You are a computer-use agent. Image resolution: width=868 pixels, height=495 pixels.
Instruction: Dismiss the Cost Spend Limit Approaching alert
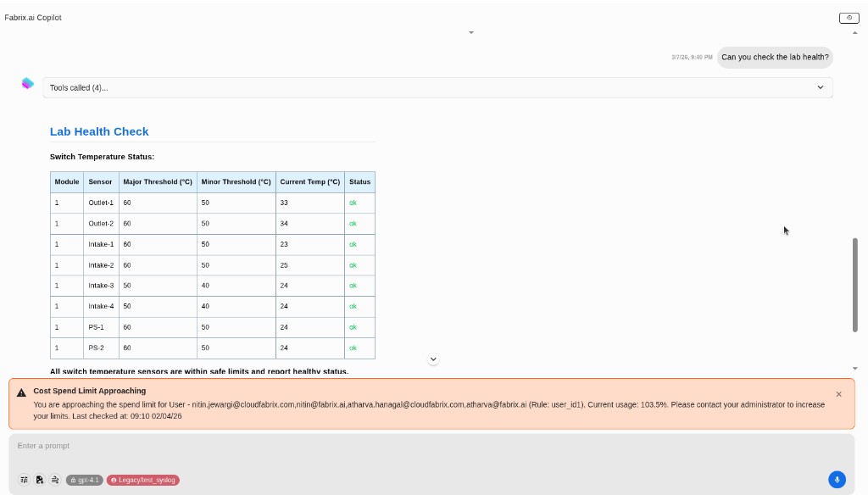[838, 393]
